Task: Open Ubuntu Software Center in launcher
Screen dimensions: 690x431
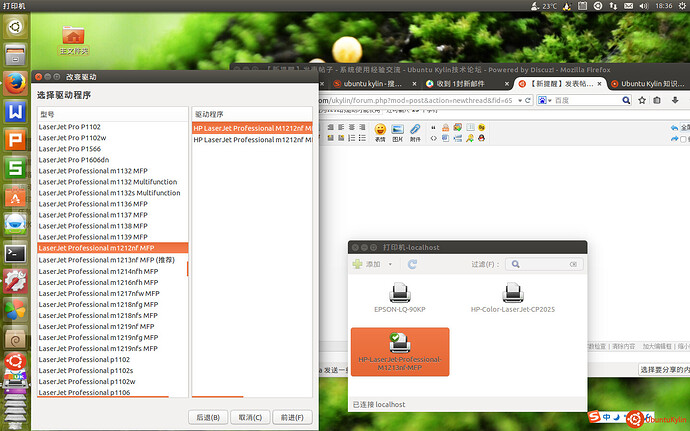Action: tap(15, 197)
